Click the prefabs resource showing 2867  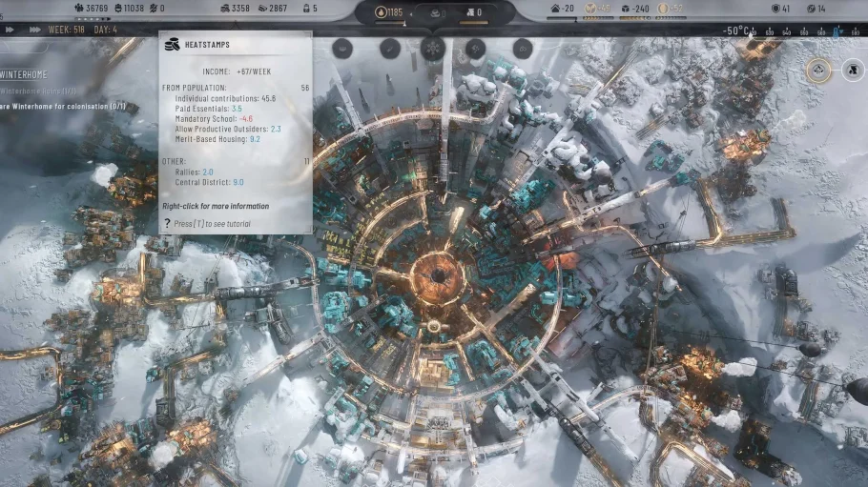(273, 9)
